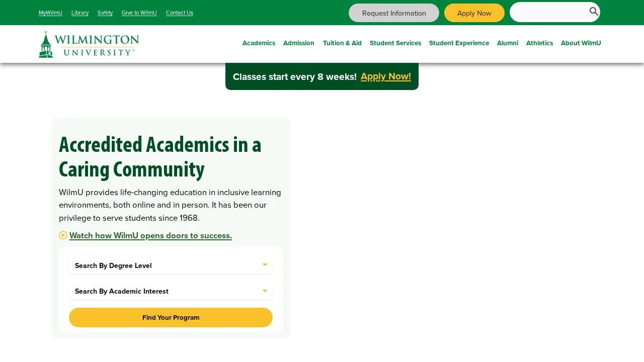Click the Wilmington University logo

click(89, 44)
